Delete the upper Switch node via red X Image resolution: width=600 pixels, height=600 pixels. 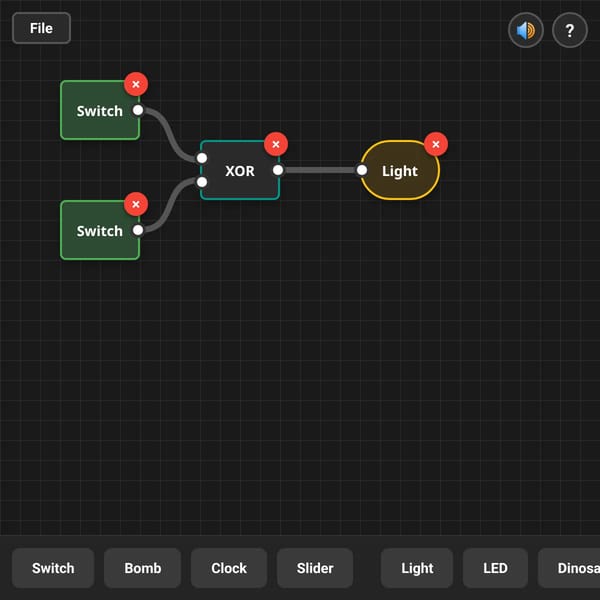(x=136, y=84)
